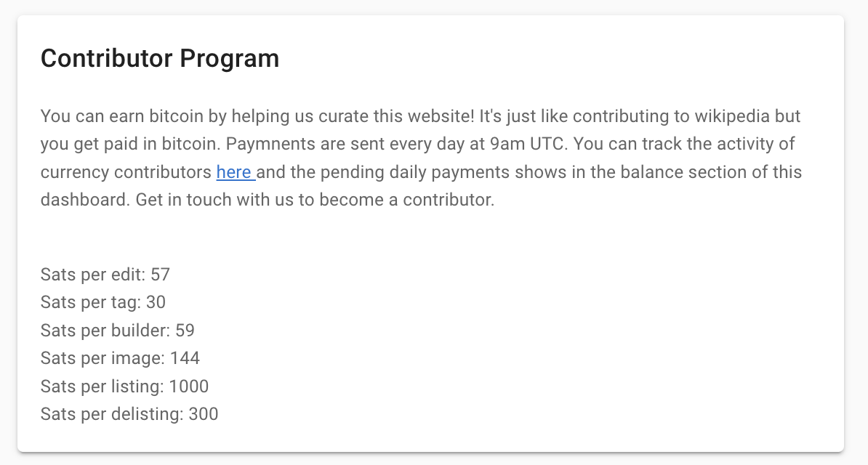This screenshot has width=868, height=465.
Task: Select the 'Sats per edit: 57' line
Action: [x=105, y=275]
